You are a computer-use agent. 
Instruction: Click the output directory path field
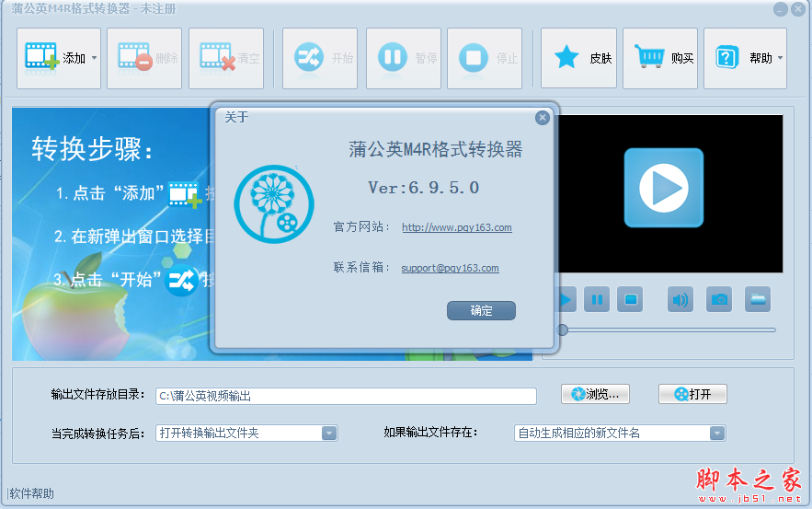[346, 396]
